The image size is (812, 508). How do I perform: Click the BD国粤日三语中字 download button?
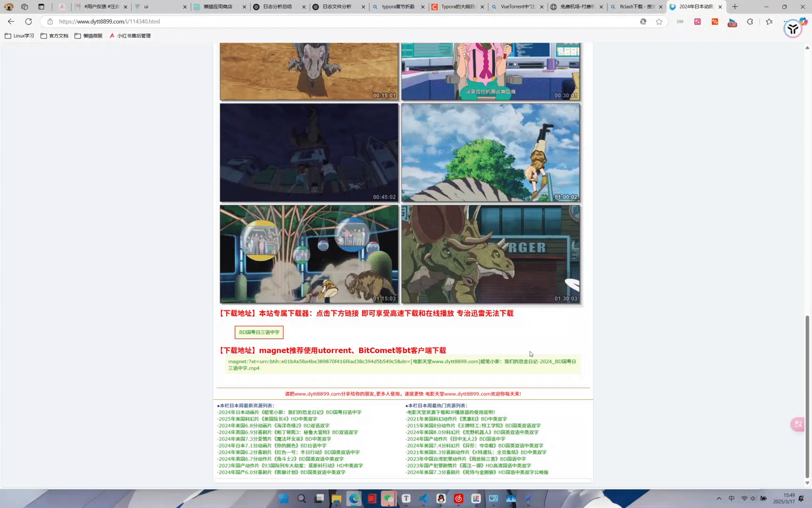pyautogui.click(x=259, y=332)
